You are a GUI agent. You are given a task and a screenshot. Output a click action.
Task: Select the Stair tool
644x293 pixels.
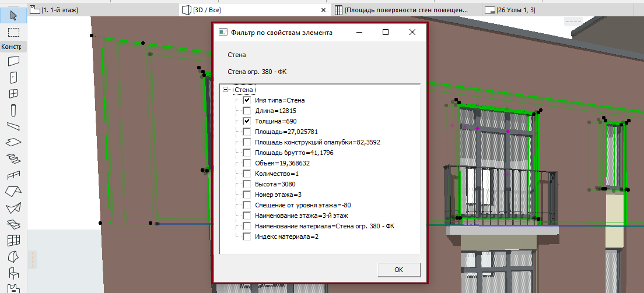click(13, 158)
